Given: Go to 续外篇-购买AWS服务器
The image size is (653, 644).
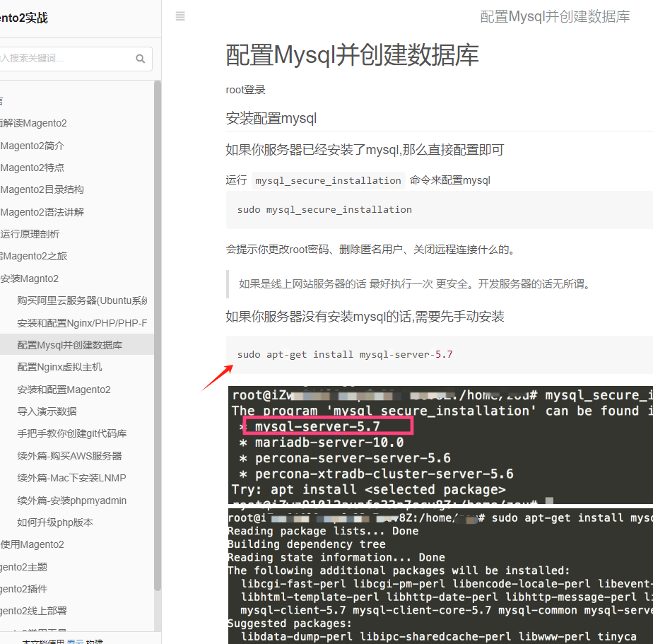Looking at the screenshot, I should (x=70, y=456).
